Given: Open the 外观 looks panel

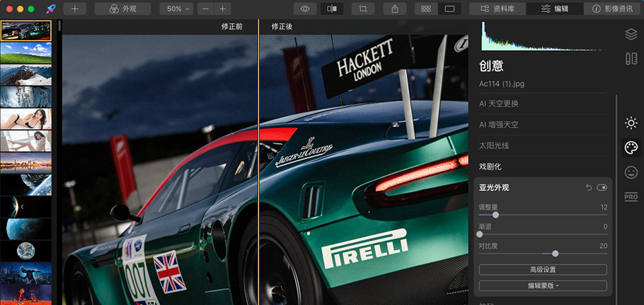Looking at the screenshot, I should (x=122, y=9).
